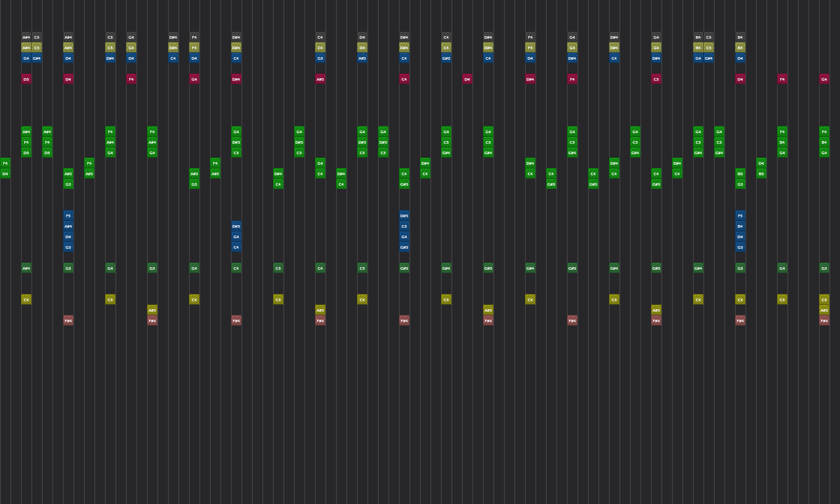This screenshot has height=504, width=840.
Task: Select the leftmost bright green D4 note
Action: tap(5, 174)
